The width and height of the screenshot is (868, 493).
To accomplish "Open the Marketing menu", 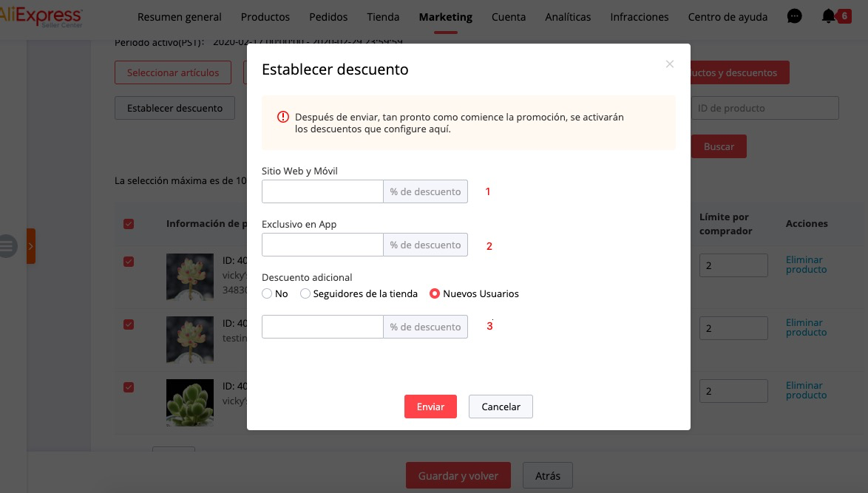I will coord(446,17).
